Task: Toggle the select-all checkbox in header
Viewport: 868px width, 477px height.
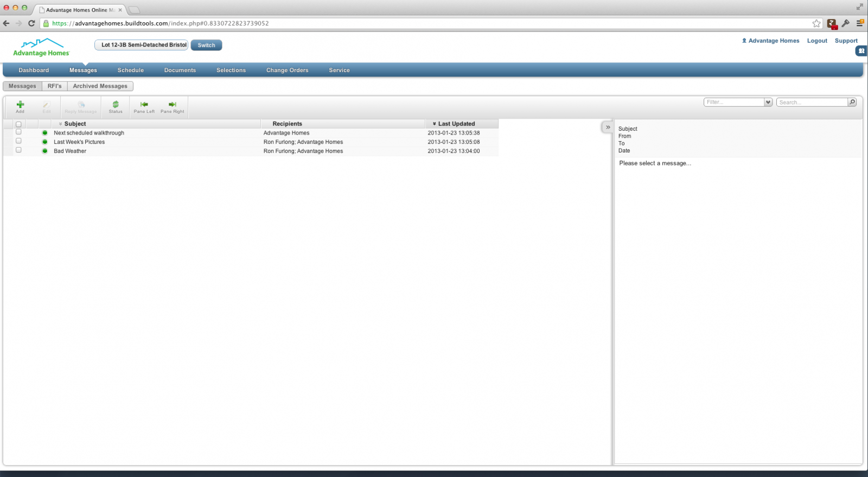Action: pos(18,124)
